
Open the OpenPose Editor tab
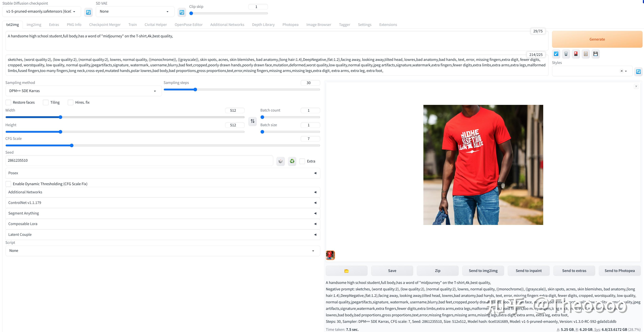tap(188, 25)
